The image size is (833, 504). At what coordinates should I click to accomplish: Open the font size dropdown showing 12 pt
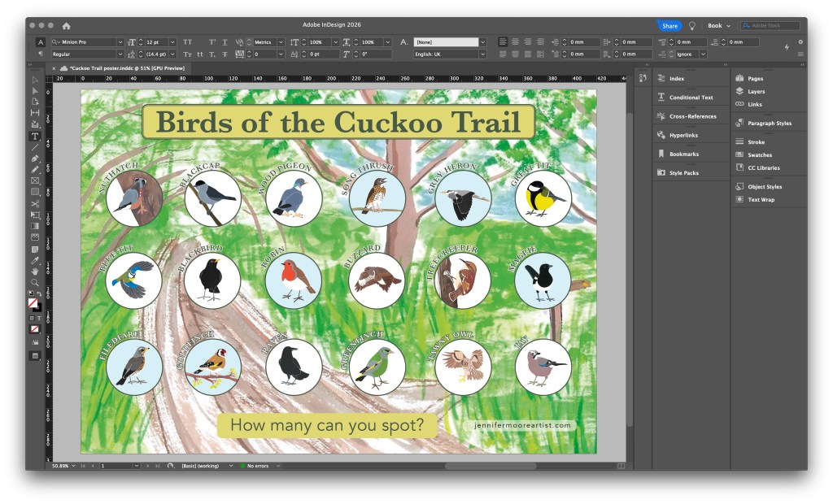click(171, 41)
